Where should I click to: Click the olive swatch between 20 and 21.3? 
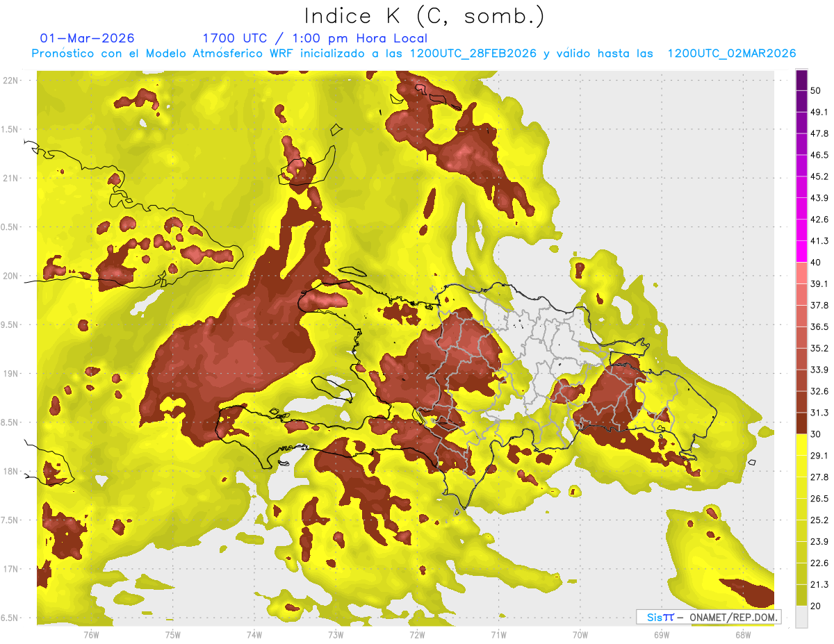[x=802, y=595]
